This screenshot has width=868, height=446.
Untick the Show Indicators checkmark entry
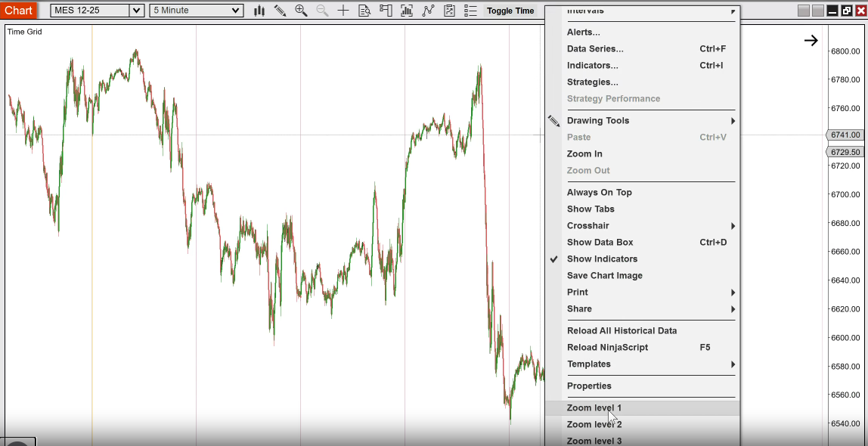tap(642, 259)
